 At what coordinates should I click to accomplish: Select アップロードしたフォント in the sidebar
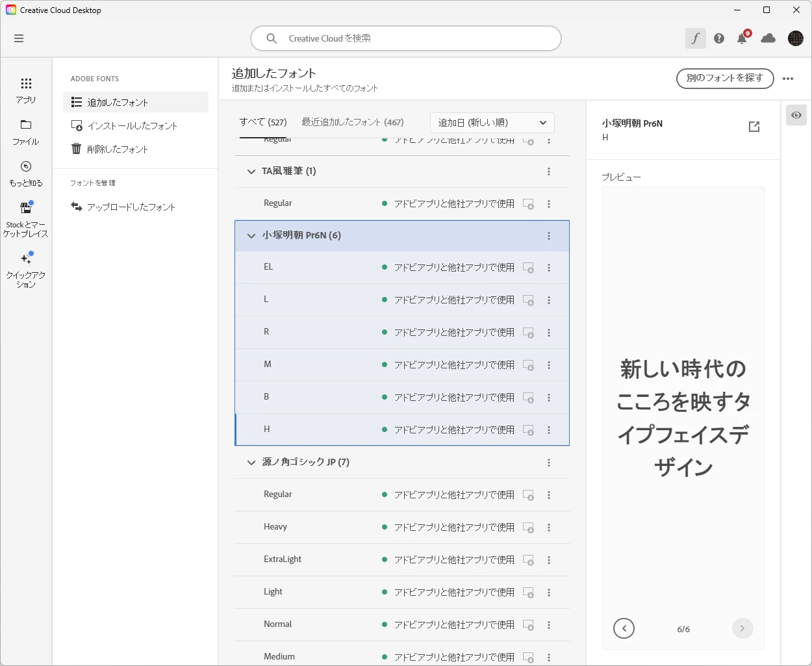point(136,207)
